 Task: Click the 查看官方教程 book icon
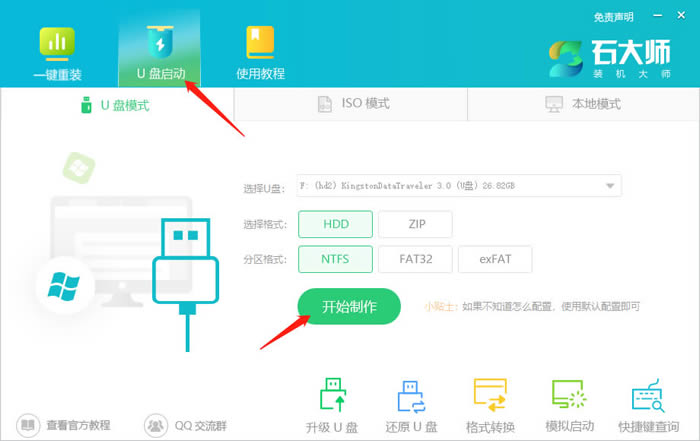(28, 425)
